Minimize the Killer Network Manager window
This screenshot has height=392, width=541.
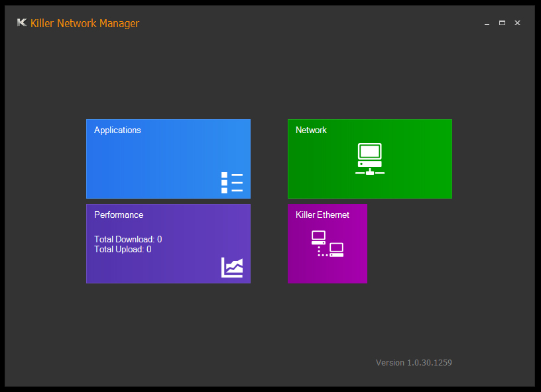coord(487,23)
